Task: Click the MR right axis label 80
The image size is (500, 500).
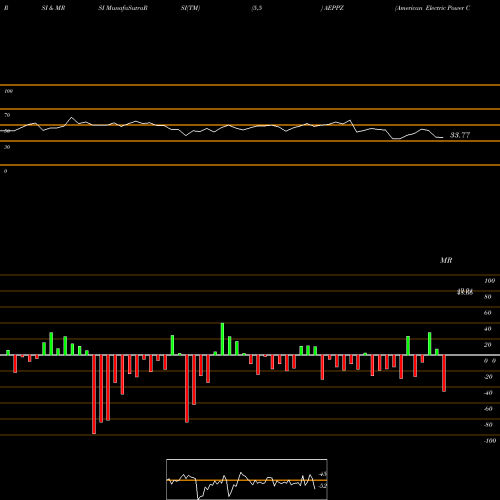Action: click(x=488, y=297)
